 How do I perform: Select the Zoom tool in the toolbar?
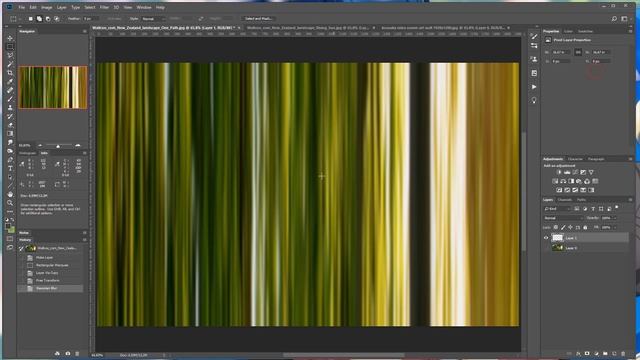pyautogui.click(x=10, y=203)
